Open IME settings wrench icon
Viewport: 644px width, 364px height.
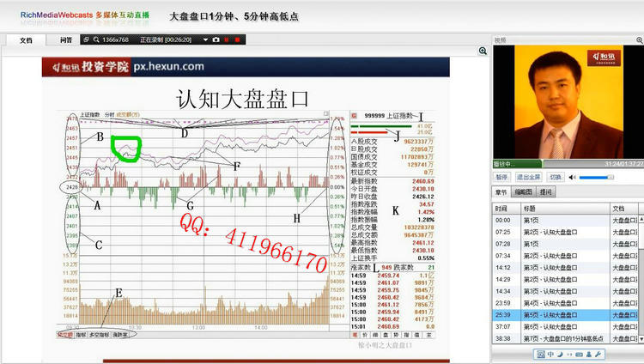pyautogui.click(x=598, y=355)
